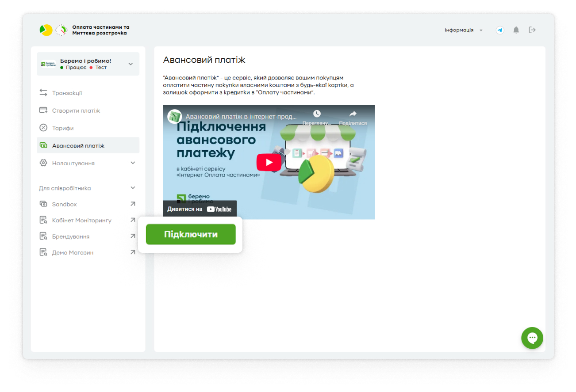
Task: Click the logout icon top right
Action: coord(532,30)
